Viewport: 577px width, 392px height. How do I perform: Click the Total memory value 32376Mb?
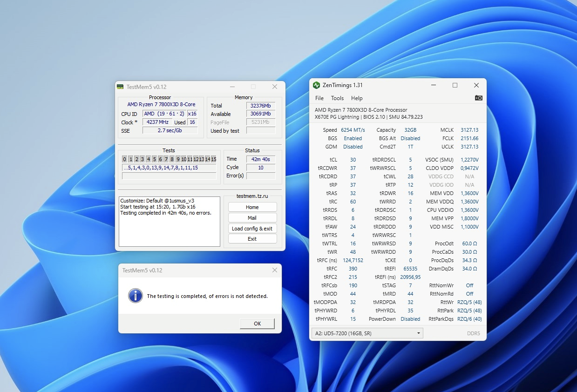pos(261,106)
